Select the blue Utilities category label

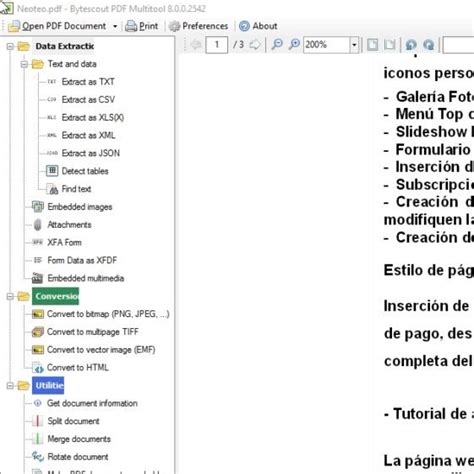tap(48, 386)
